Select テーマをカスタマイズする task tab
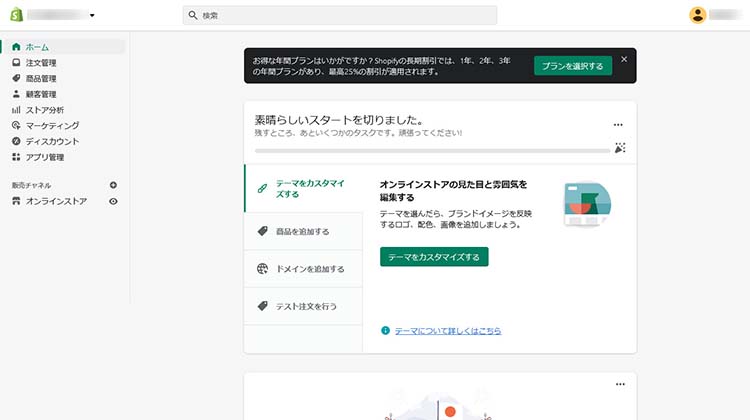 [303, 188]
